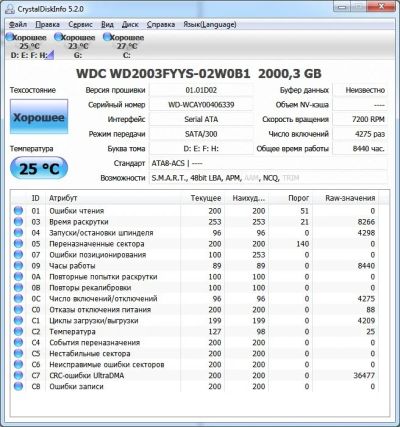Select the C: disk showing 27 °C
The image size is (400, 427).
[126, 46]
